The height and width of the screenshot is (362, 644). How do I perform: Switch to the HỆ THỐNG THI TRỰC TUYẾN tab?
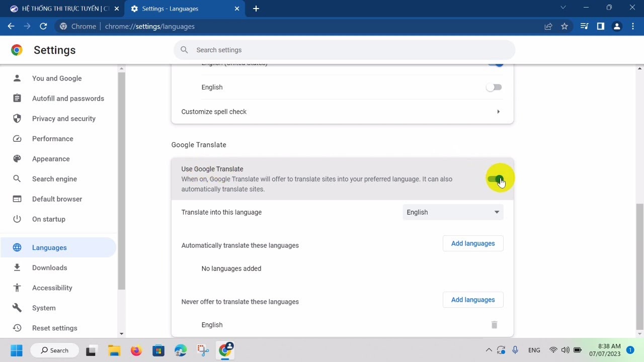click(x=63, y=9)
